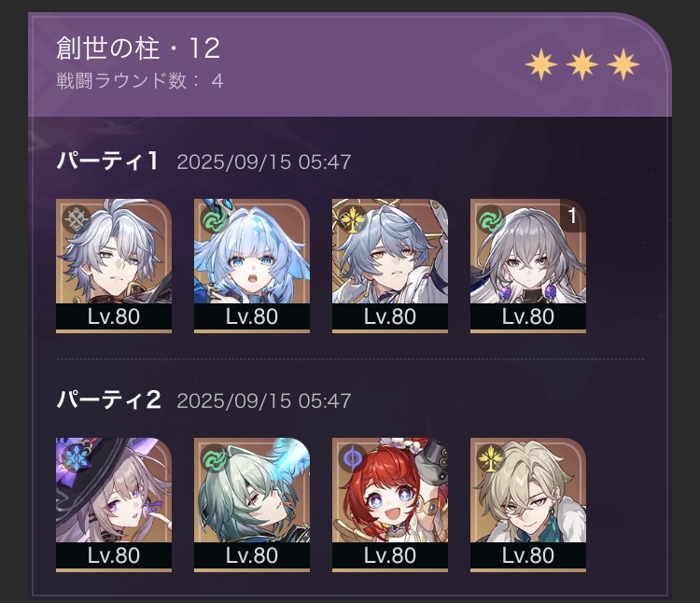
Task: Click the Wind element icon on silver-haired woman
Action: pos(491,219)
